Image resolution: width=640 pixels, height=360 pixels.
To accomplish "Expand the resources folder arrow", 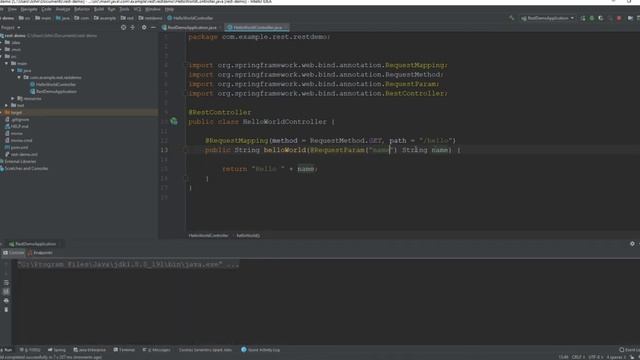I will tap(13, 98).
